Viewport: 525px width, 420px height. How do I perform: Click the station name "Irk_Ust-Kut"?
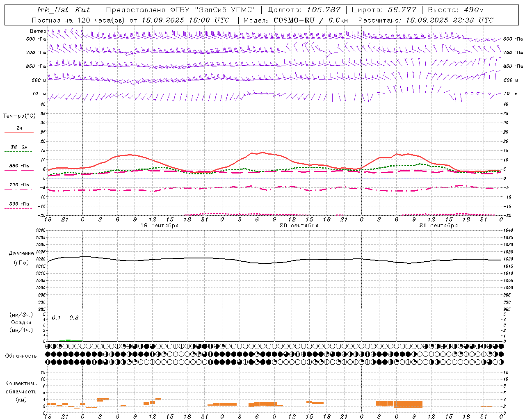(x=63, y=10)
